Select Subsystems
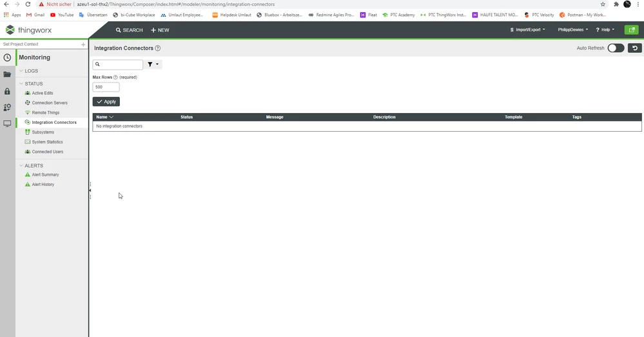This screenshot has height=337, width=644. click(43, 132)
